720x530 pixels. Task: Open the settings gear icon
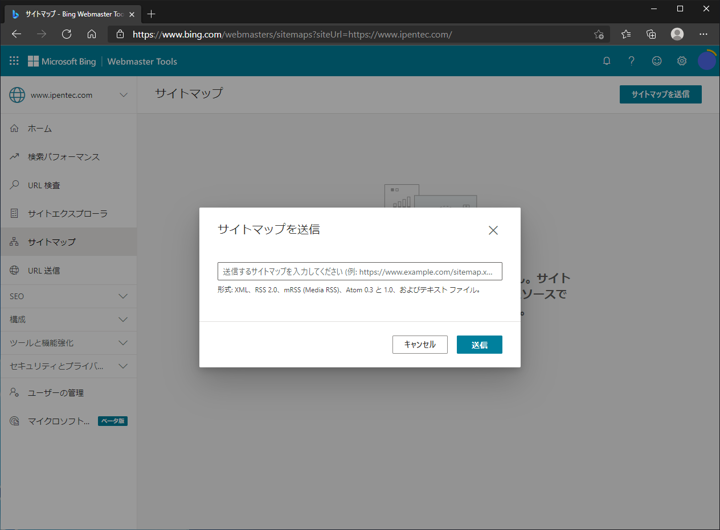click(x=682, y=61)
